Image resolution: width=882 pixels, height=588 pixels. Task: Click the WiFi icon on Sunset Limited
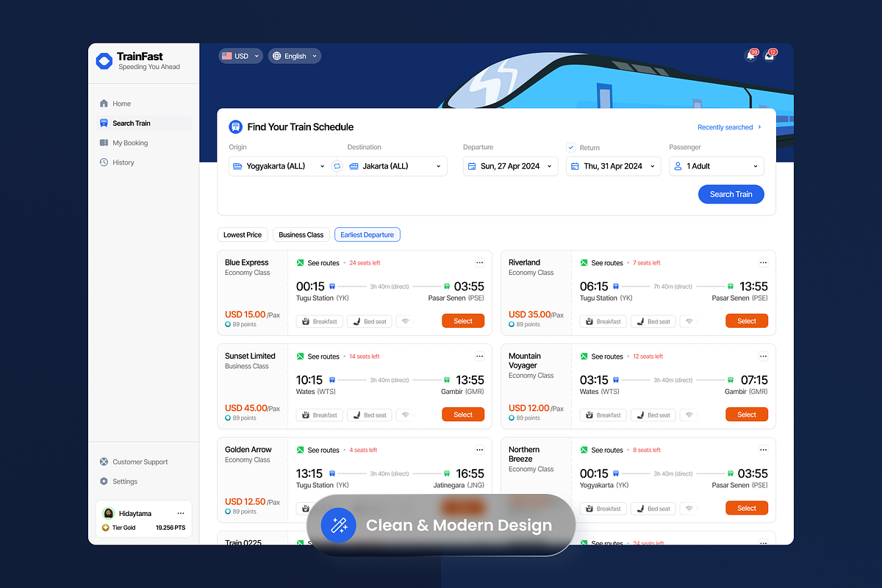(404, 415)
